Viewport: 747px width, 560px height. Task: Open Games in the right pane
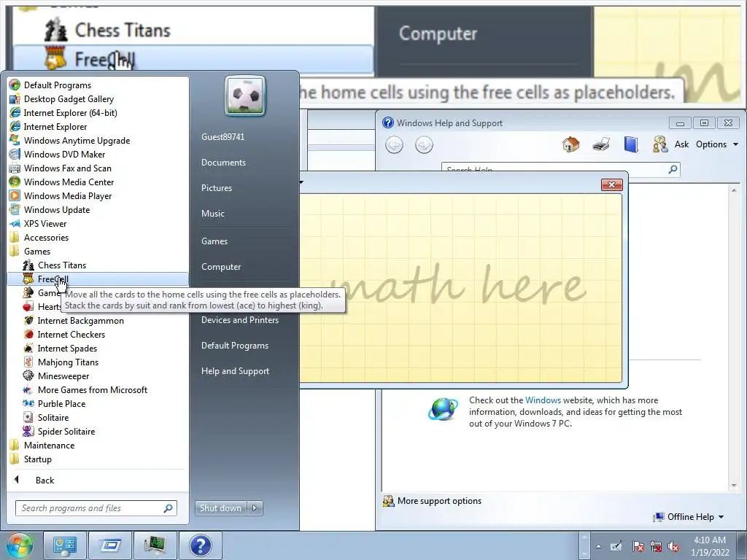coord(214,241)
